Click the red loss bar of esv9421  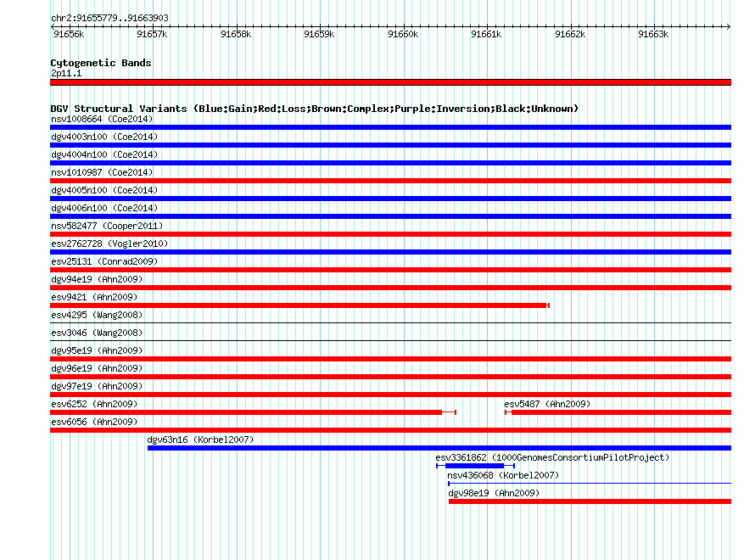point(299,305)
